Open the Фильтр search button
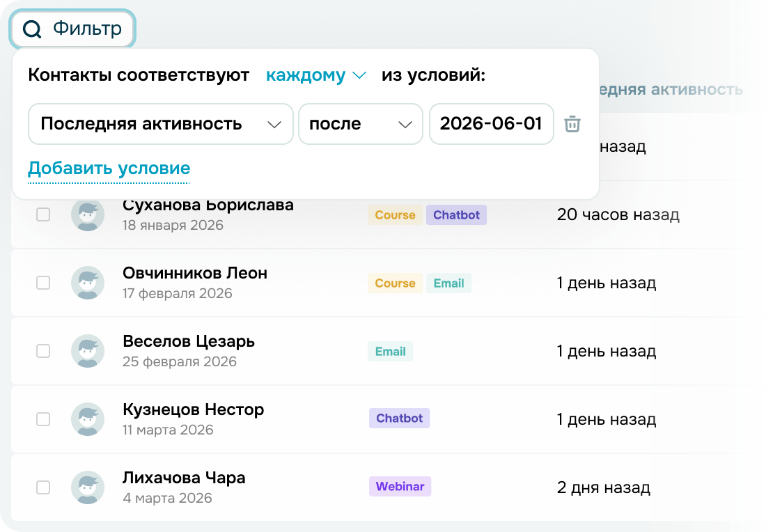This screenshot has width=773, height=532. (72, 29)
